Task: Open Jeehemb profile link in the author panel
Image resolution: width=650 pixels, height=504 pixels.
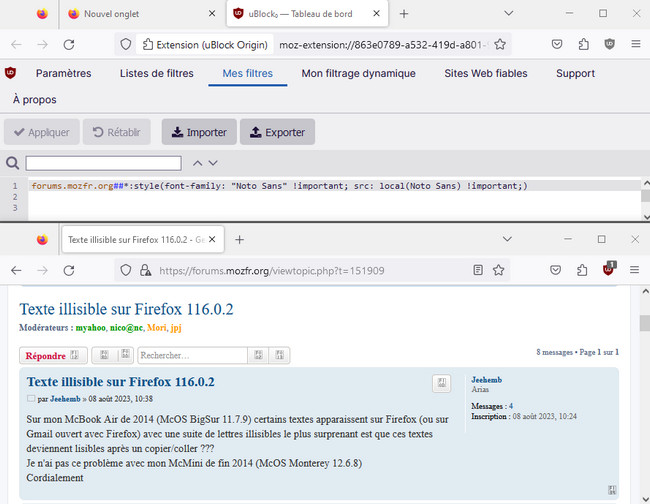Action: 486,380
